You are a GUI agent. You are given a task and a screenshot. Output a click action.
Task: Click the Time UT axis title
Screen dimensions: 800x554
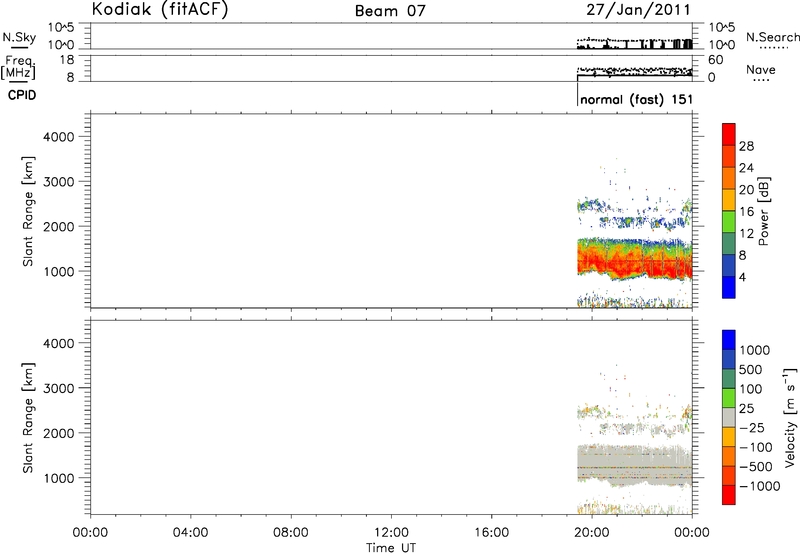(391, 548)
